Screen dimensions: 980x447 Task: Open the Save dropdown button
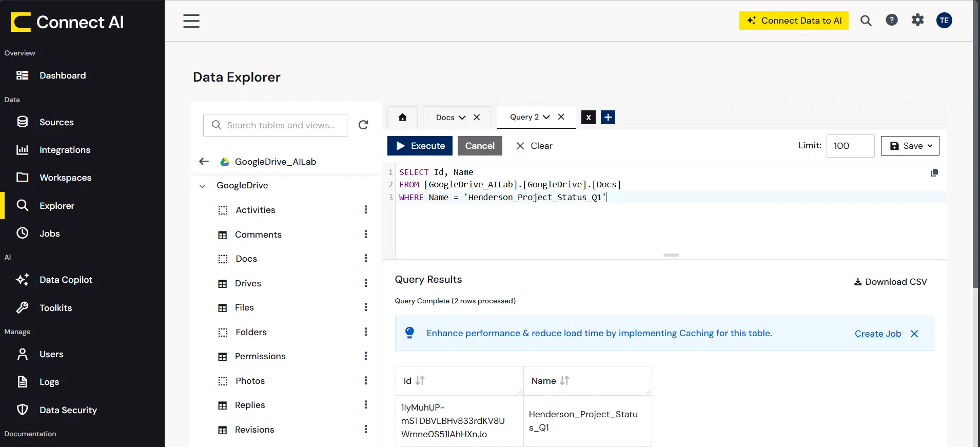pyautogui.click(x=910, y=146)
